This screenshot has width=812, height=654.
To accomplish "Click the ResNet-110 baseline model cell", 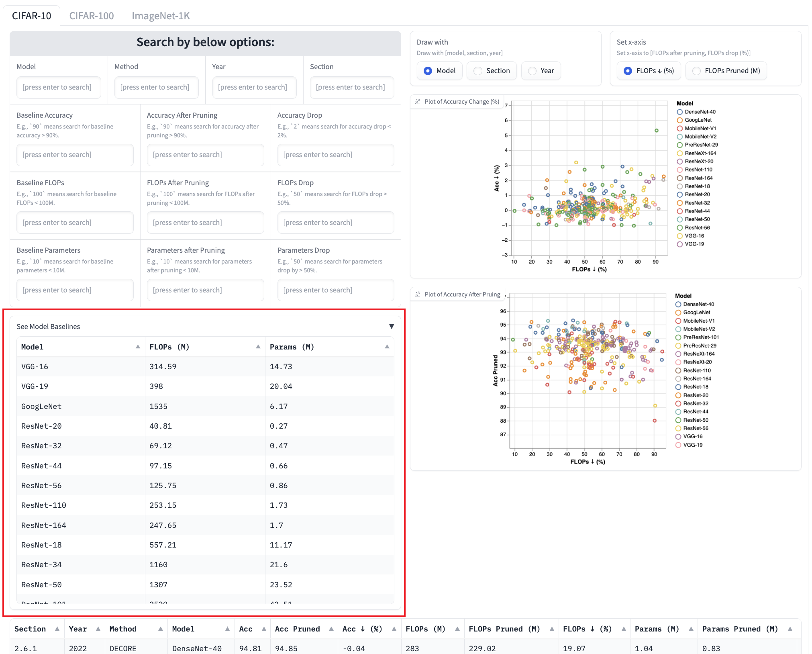I will (81, 505).
